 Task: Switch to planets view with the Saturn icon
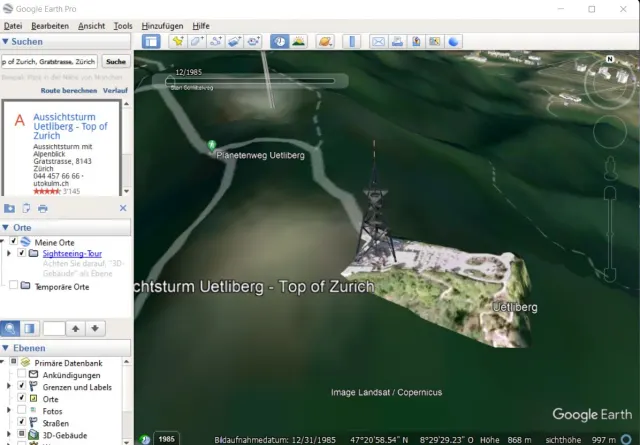click(x=325, y=41)
